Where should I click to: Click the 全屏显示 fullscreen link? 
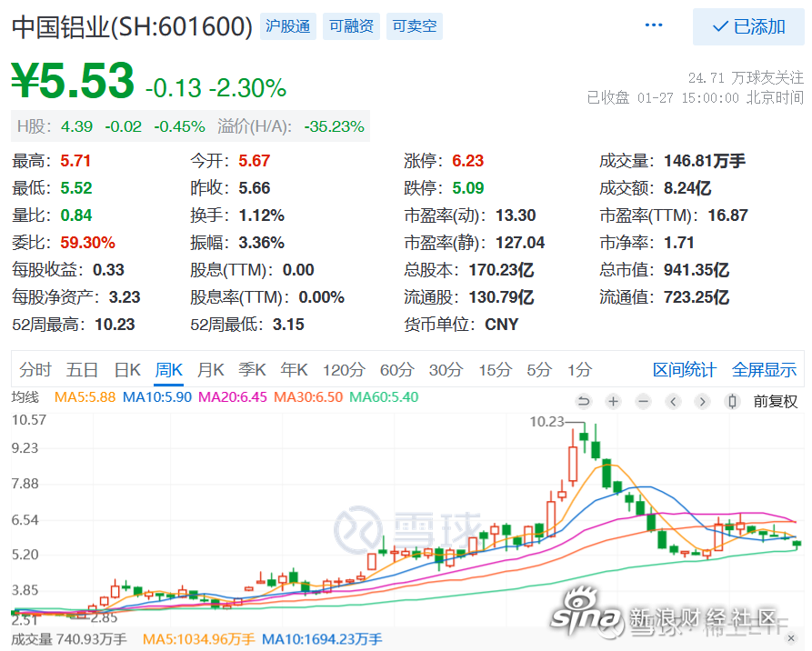[765, 370]
